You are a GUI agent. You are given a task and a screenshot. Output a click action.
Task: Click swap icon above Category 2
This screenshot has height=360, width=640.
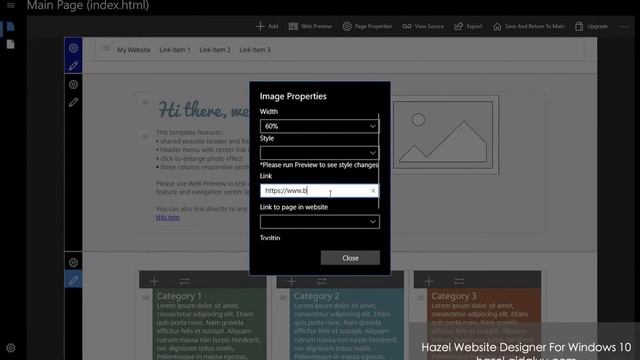322,281
